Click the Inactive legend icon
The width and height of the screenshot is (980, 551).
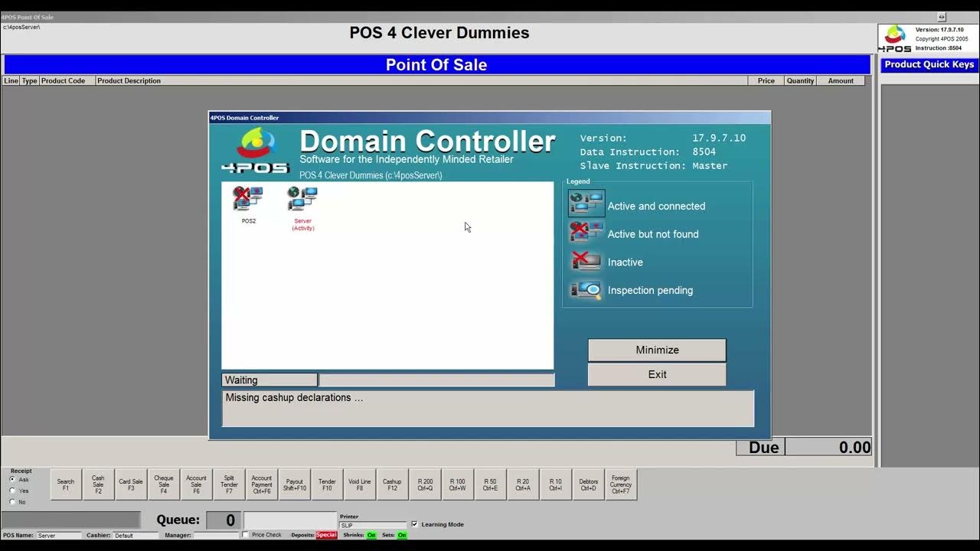coord(586,261)
